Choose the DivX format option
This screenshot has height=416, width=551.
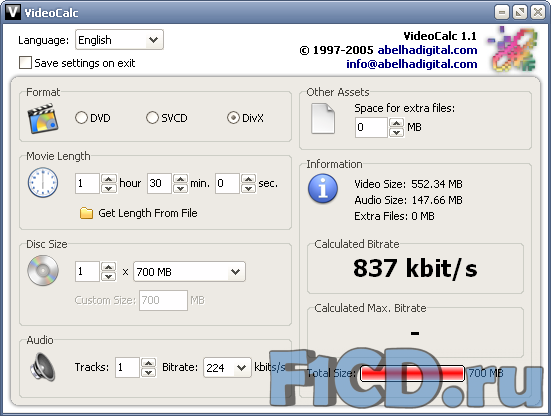(233, 118)
